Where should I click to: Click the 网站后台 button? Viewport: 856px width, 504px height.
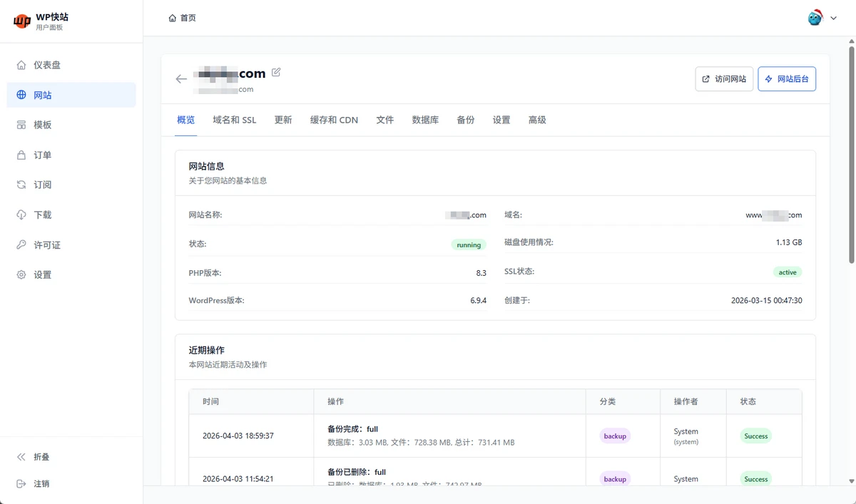[x=786, y=79]
